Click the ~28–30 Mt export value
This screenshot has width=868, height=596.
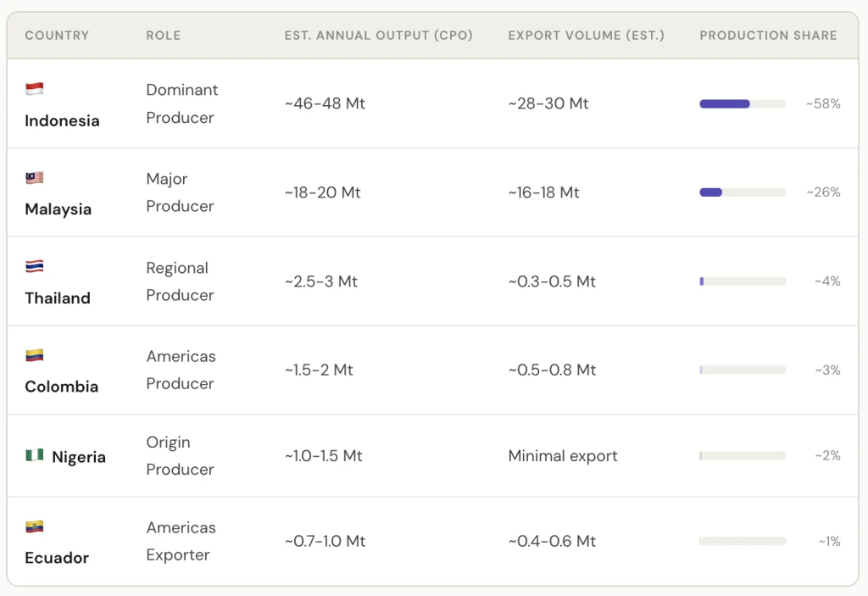coord(548,103)
